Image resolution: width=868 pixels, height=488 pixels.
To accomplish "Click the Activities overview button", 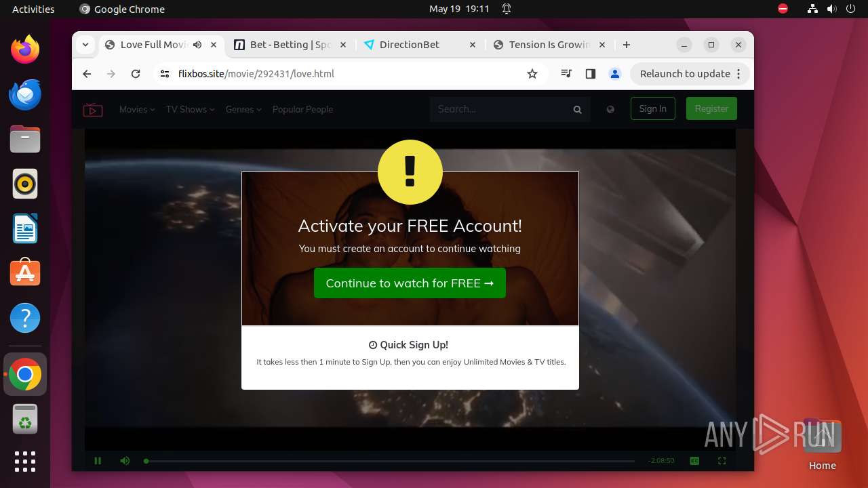I will coord(33,9).
